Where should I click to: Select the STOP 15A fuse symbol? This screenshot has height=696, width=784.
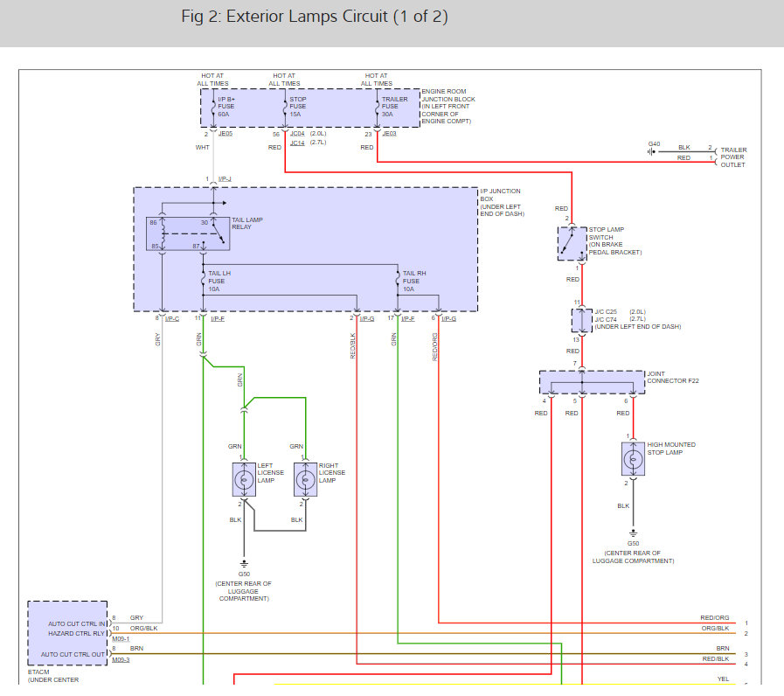click(x=285, y=108)
